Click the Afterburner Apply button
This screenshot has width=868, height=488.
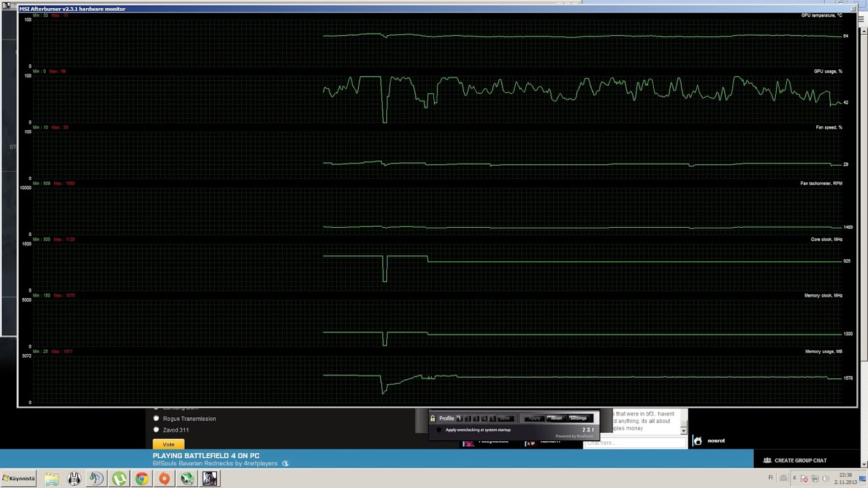tap(534, 418)
